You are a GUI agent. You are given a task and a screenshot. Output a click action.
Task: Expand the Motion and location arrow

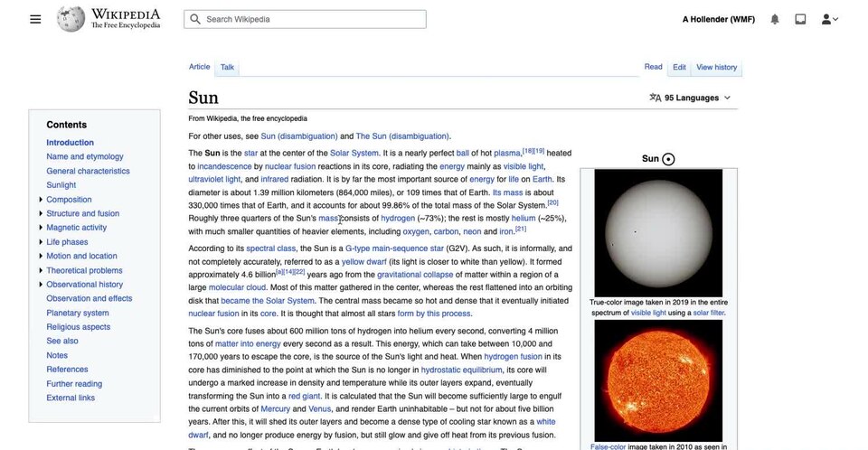[x=41, y=256]
